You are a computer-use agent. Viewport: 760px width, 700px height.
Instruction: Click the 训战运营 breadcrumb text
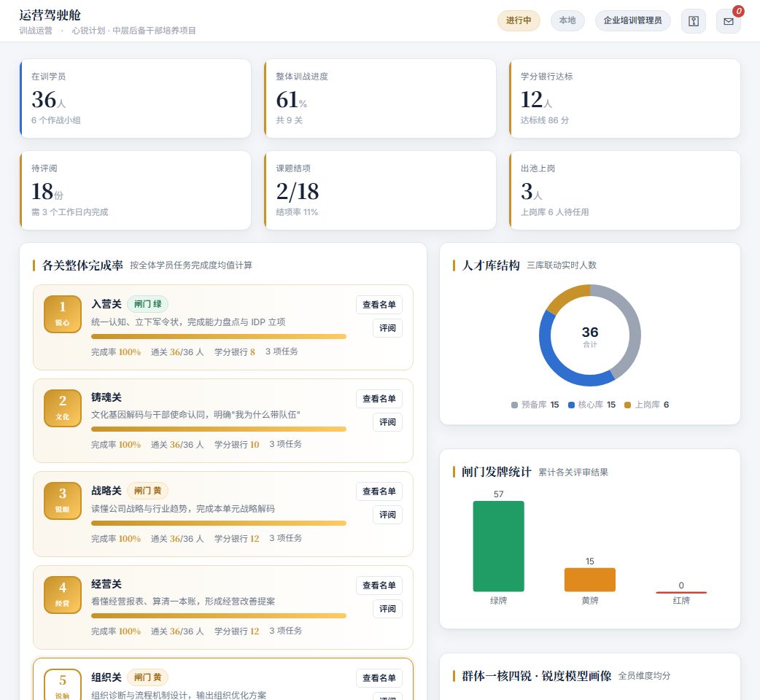point(36,31)
